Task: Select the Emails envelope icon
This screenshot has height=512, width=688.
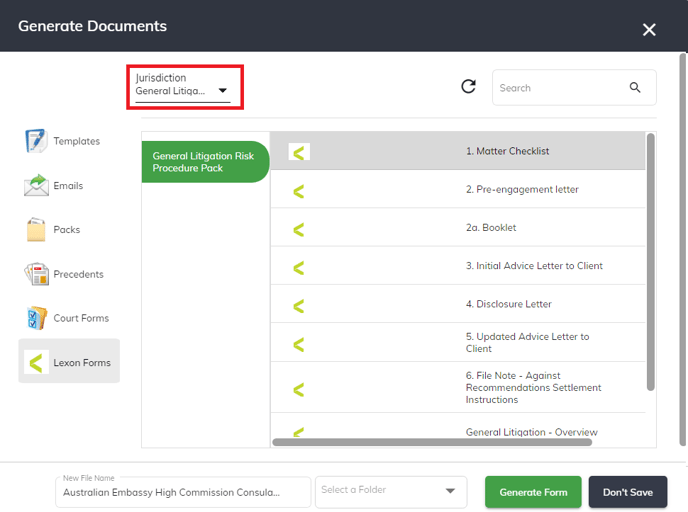Action: [36, 185]
